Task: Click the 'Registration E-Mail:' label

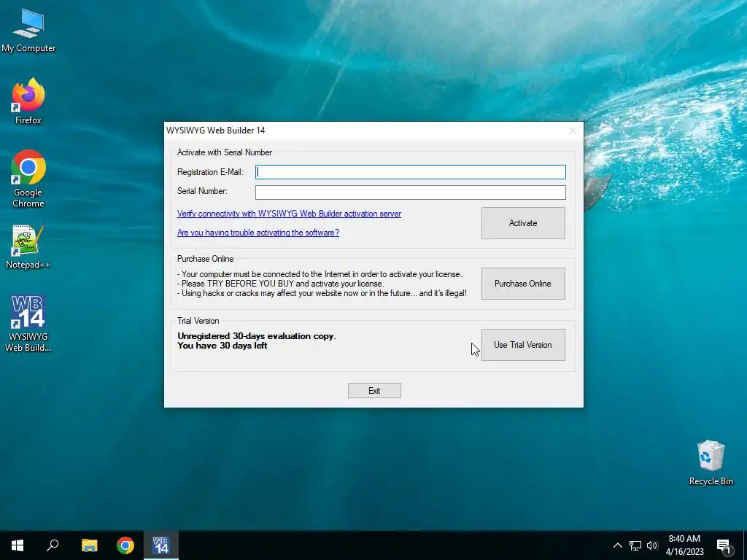Action: pos(210,172)
